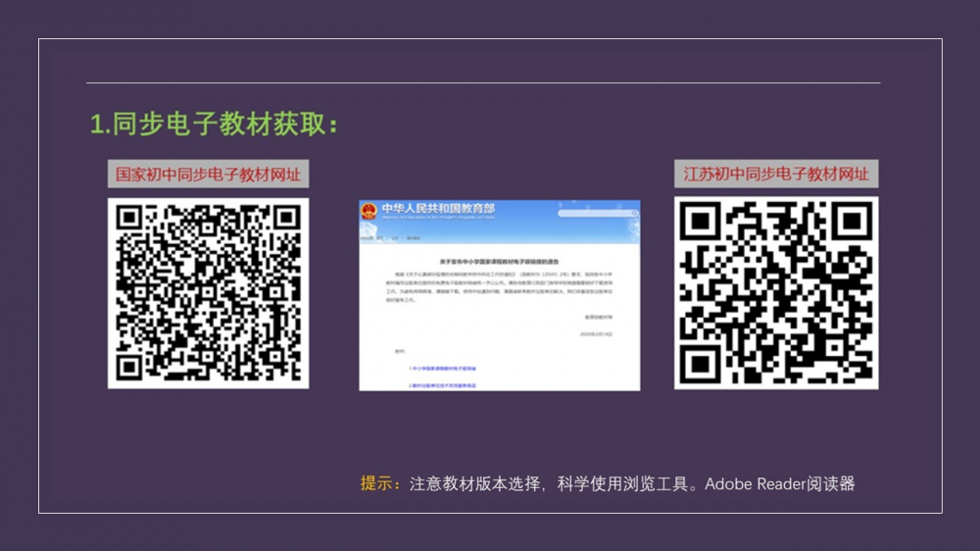
Task: Click the national junior-high textbook QR code
Action: point(208,293)
